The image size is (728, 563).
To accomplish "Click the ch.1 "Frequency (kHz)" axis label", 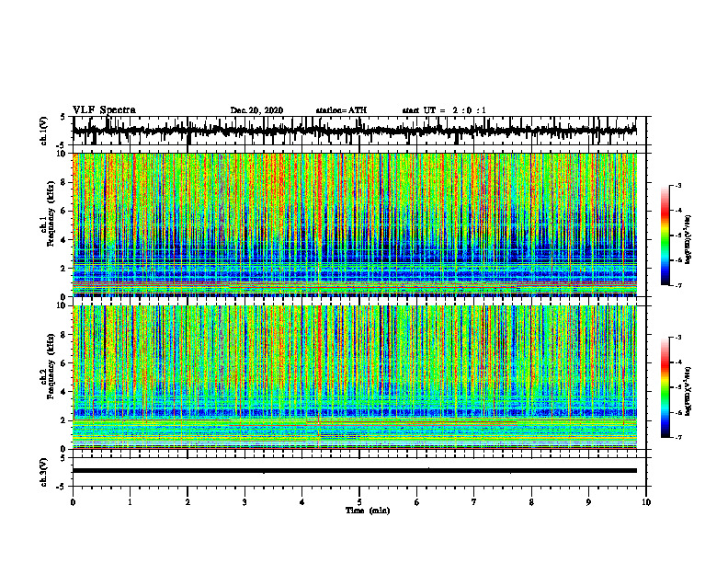I will pyautogui.click(x=51, y=213).
